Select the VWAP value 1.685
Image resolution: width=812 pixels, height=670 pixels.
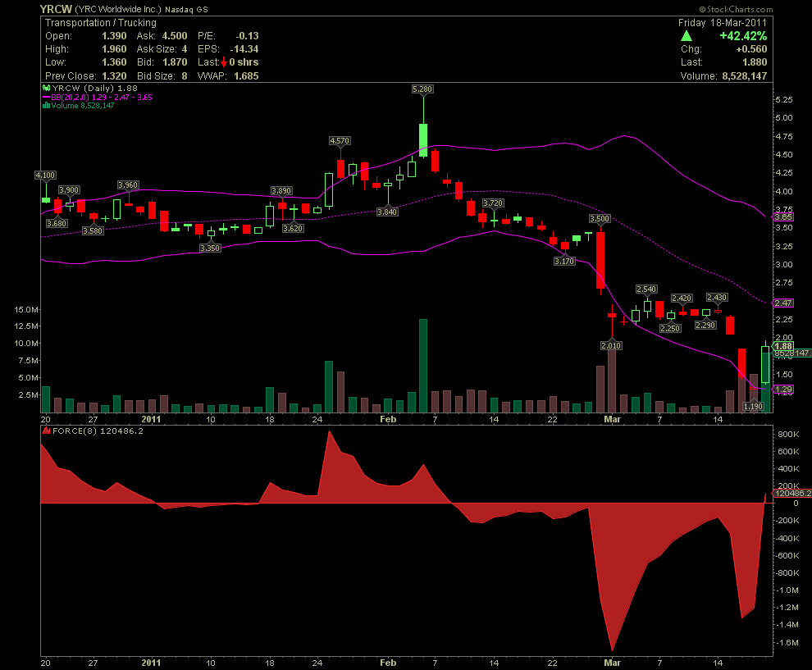coord(246,76)
